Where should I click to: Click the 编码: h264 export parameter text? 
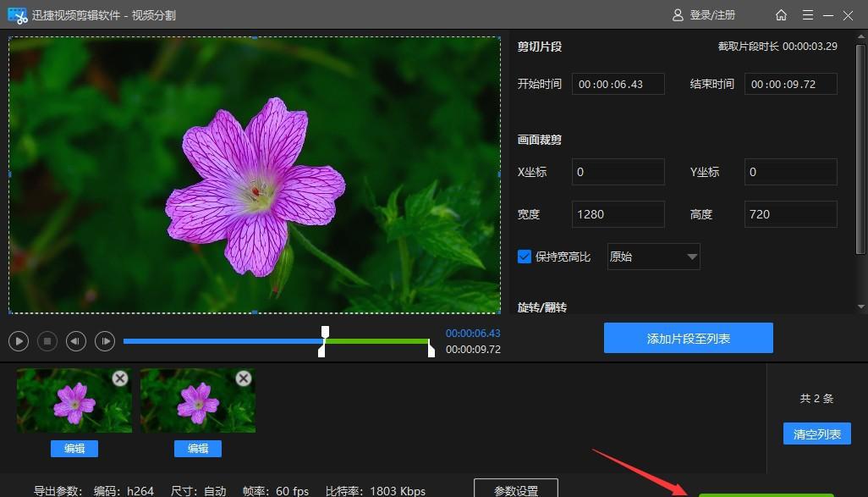tap(124, 491)
